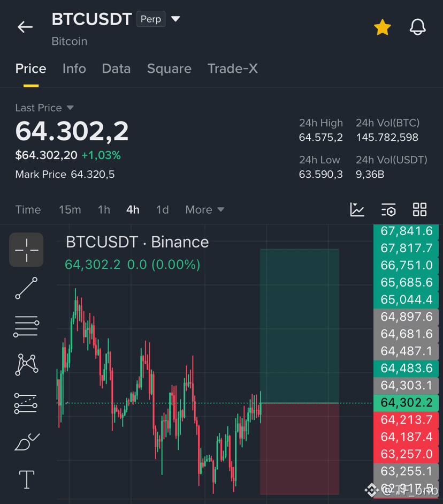443x504 pixels.
Task: Click the 64,213.7 red price label
Action: pyautogui.click(x=406, y=420)
